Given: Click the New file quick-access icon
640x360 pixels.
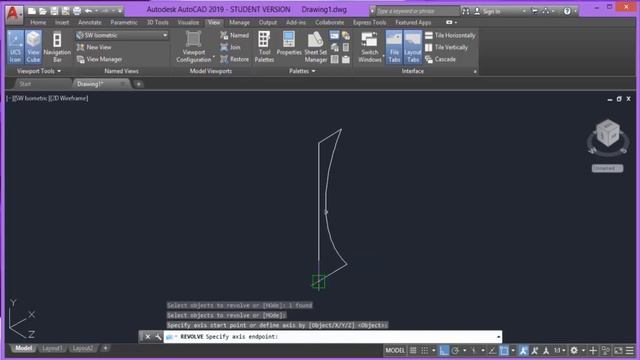Looking at the screenshot, I should (32, 11).
